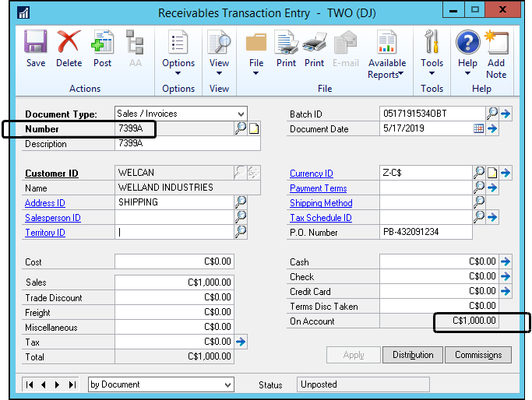Click the Batch ID lookup magnifier
The height and width of the screenshot is (400, 532).
tap(491, 114)
